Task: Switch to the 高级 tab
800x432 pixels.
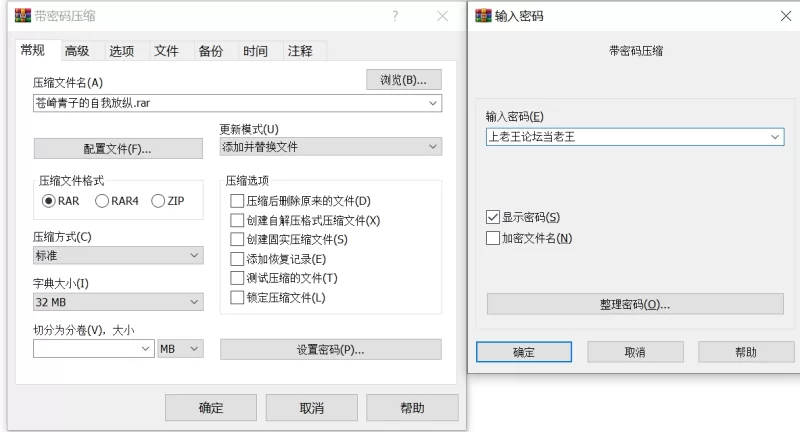Action: [77, 51]
